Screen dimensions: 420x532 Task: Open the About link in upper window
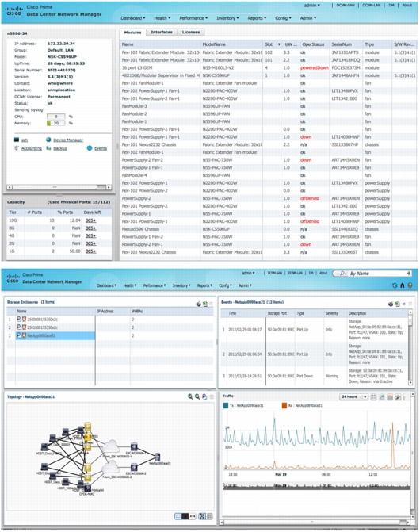click(407, 6)
